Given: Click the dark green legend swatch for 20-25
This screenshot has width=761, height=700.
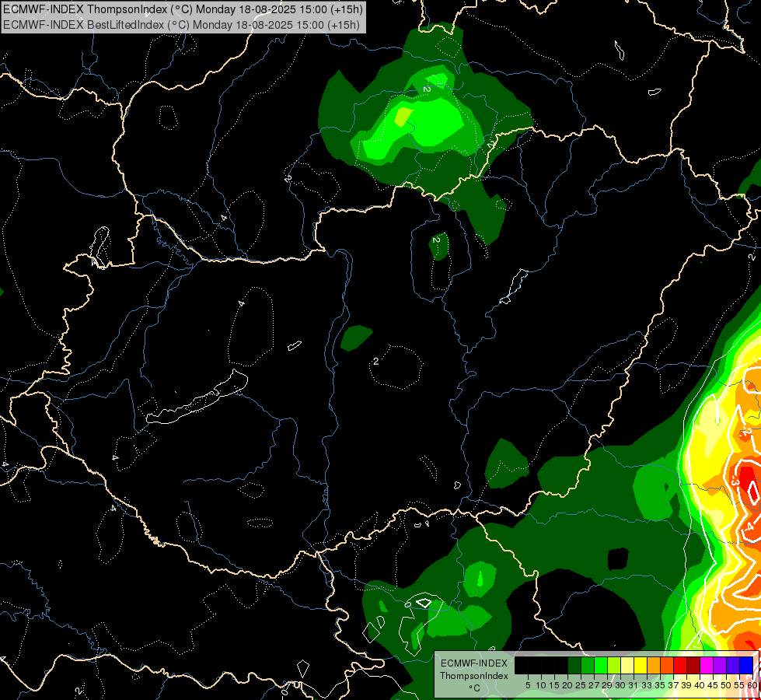Looking at the screenshot, I should click(574, 665).
